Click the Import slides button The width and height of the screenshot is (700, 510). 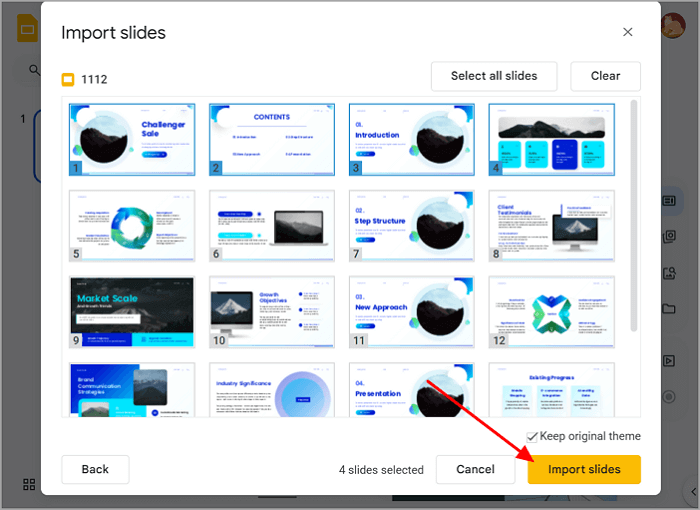[584, 469]
